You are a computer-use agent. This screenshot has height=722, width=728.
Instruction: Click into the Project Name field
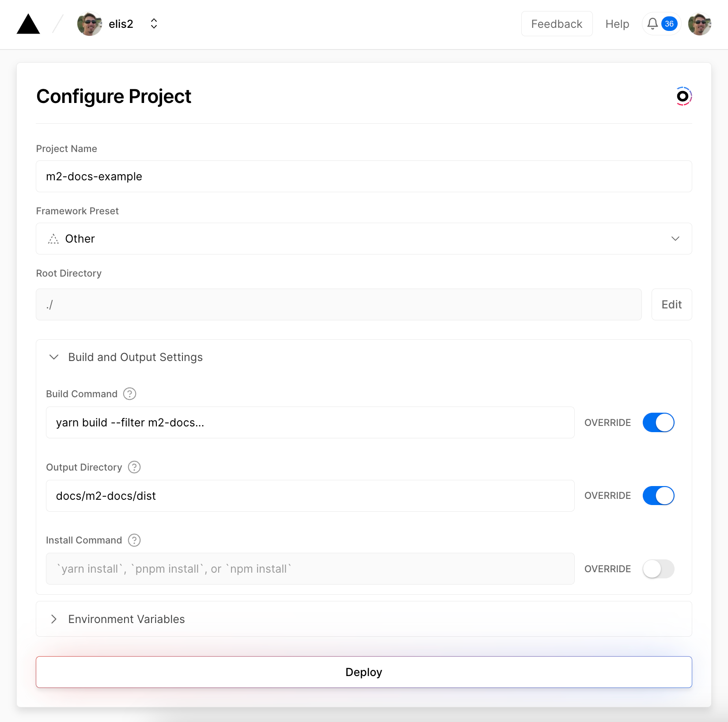pos(364,176)
